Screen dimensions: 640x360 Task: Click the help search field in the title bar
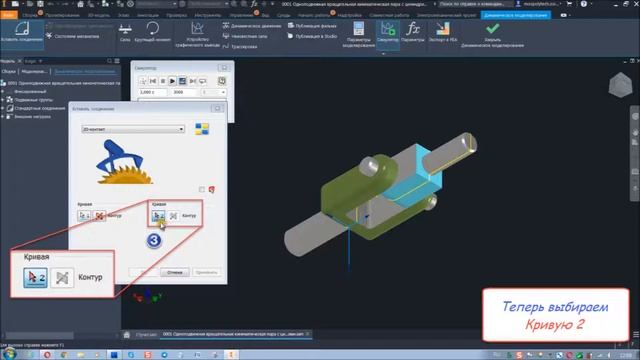pos(475,4)
